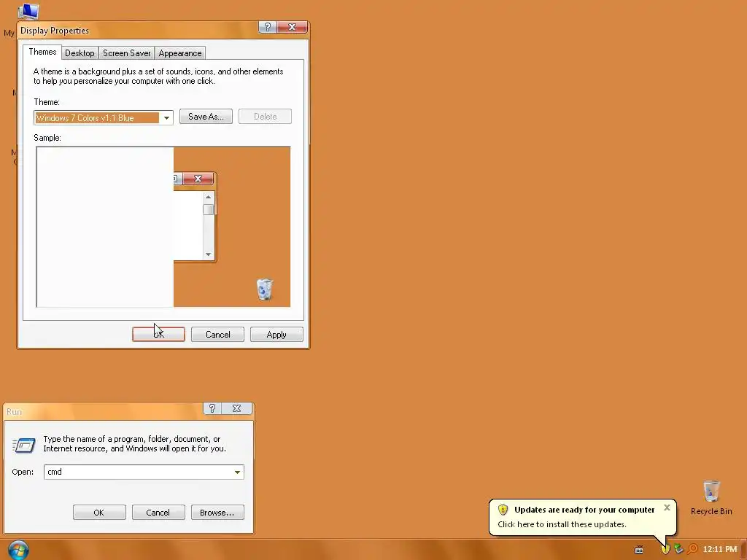Cancel the Run dialog
Image resolution: width=747 pixels, height=560 pixels.
[158, 513]
